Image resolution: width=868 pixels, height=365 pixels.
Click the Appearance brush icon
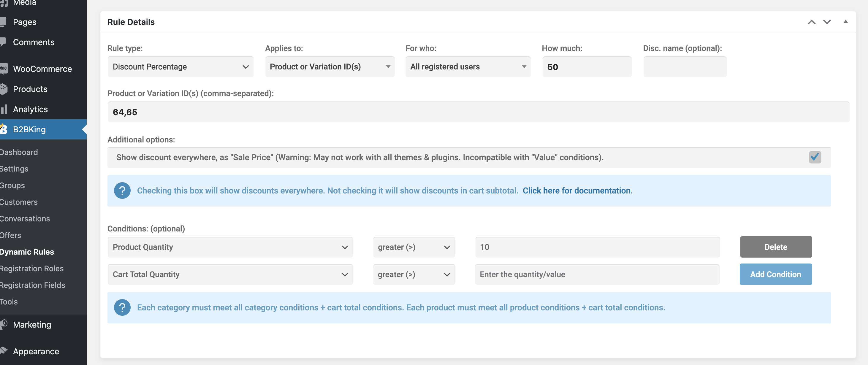click(3, 351)
